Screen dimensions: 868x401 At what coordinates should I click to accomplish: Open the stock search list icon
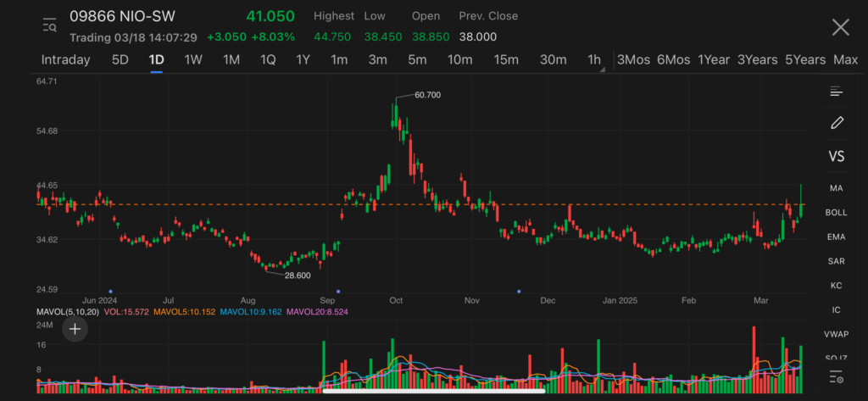click(50, 25)
